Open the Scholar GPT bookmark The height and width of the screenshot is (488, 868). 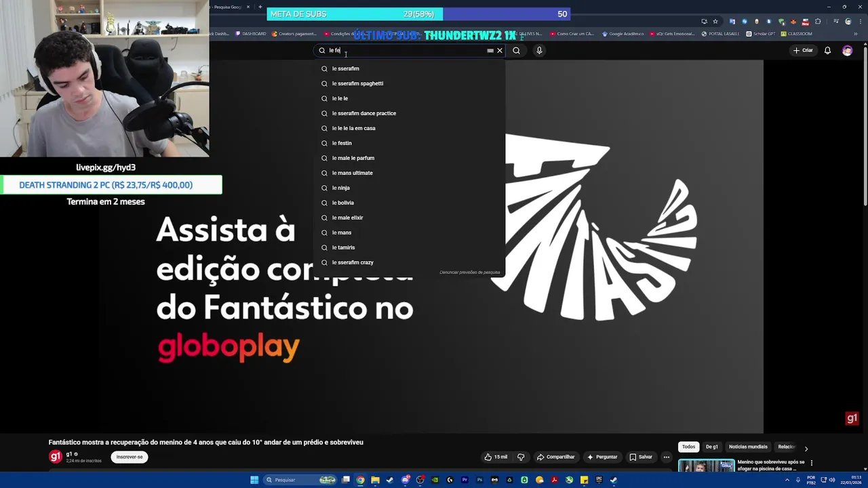click(761, 34)
